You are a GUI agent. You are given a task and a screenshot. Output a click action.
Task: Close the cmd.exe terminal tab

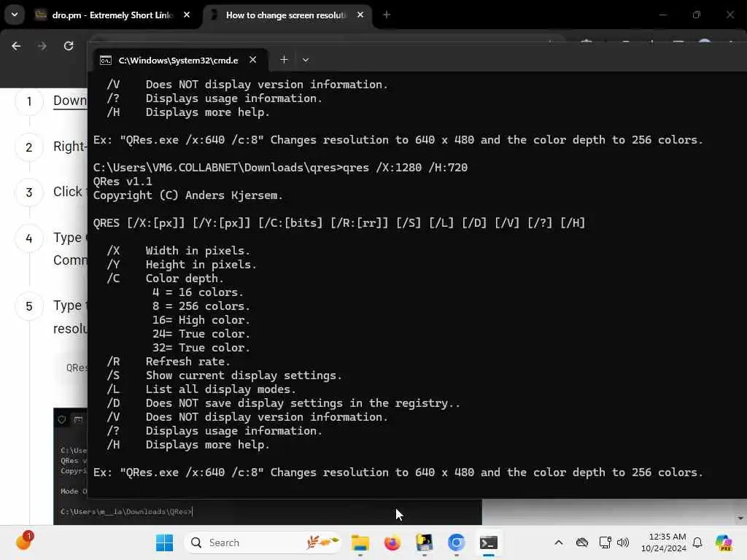click(252, 60)
